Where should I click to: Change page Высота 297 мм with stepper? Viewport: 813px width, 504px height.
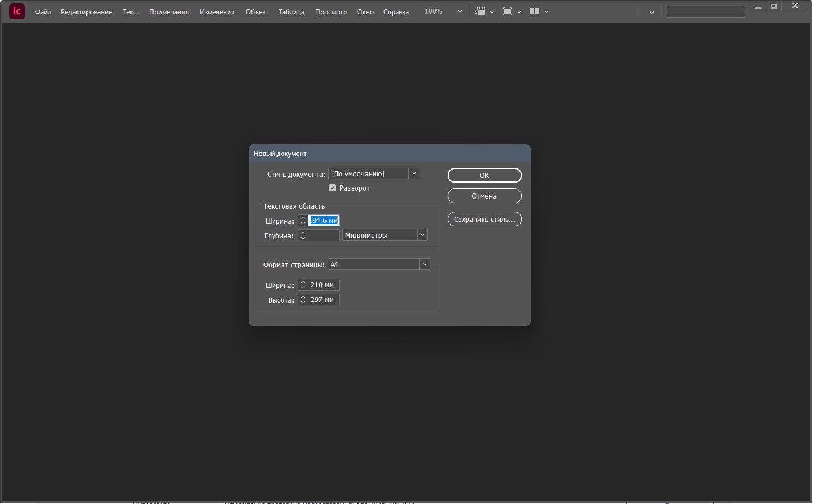[303, 300]
